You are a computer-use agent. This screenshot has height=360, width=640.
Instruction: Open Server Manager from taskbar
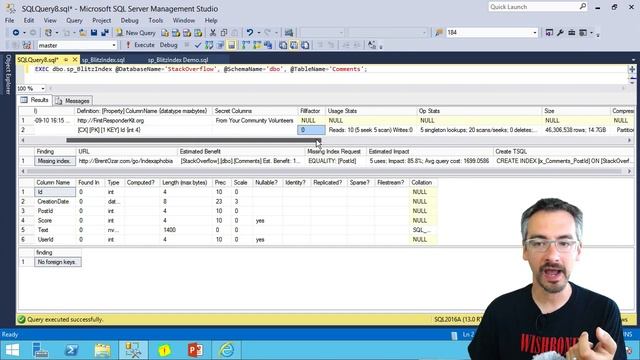click(x=40, y=350)
